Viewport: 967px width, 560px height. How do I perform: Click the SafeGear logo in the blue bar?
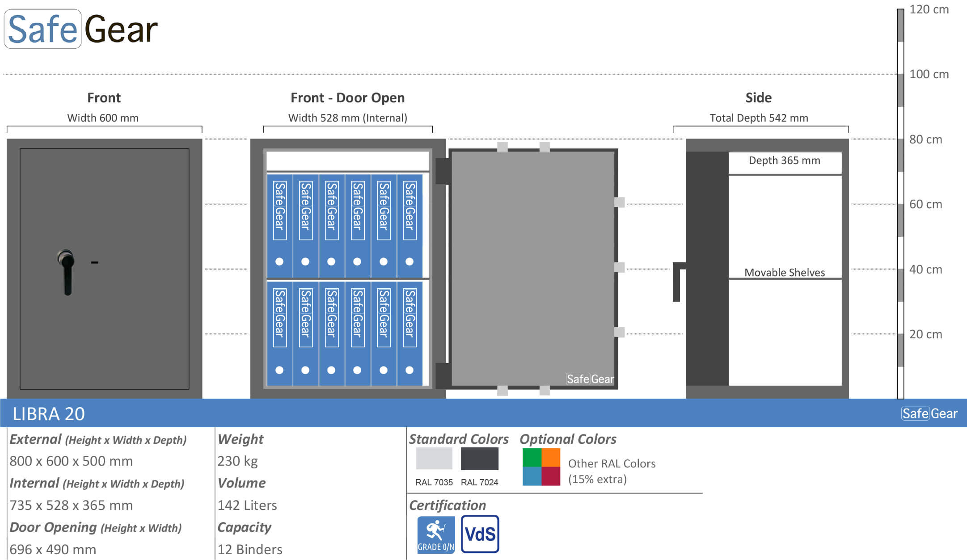click(929, 413)
